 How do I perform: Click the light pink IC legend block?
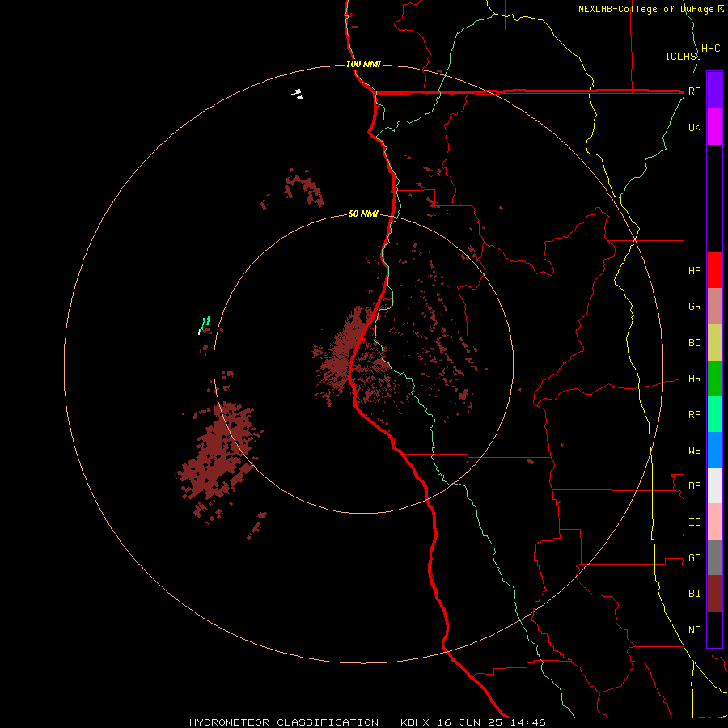(714, 522)
